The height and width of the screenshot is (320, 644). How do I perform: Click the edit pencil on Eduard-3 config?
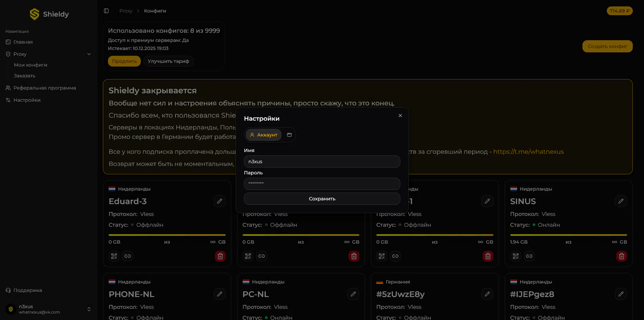pos(220,201)
